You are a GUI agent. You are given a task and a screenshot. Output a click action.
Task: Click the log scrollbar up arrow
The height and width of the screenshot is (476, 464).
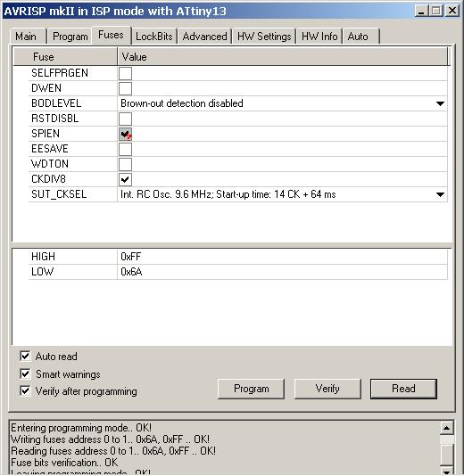pos(446,429)
